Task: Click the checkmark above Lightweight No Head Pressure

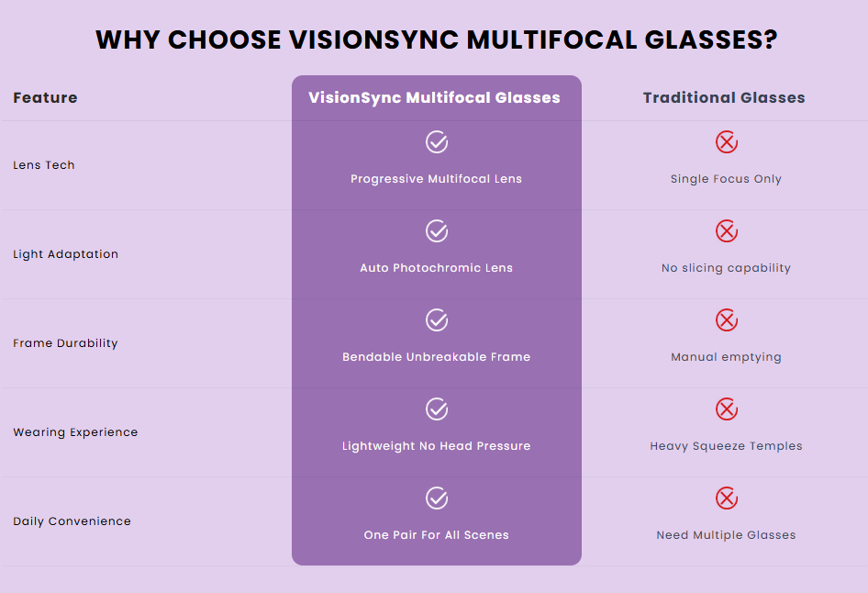Action: (x=437, y=409)
